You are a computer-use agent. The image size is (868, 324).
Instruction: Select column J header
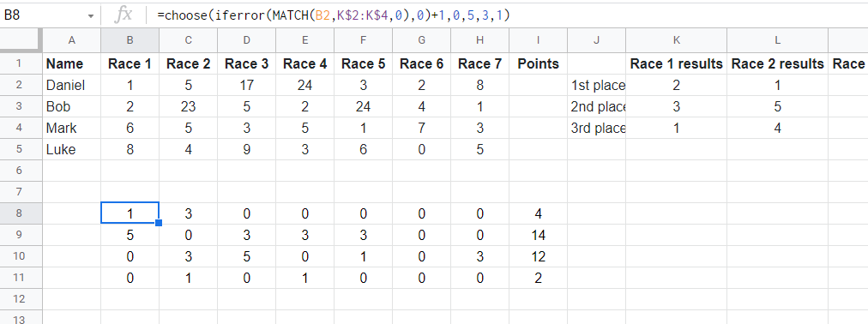coord(597,39)
